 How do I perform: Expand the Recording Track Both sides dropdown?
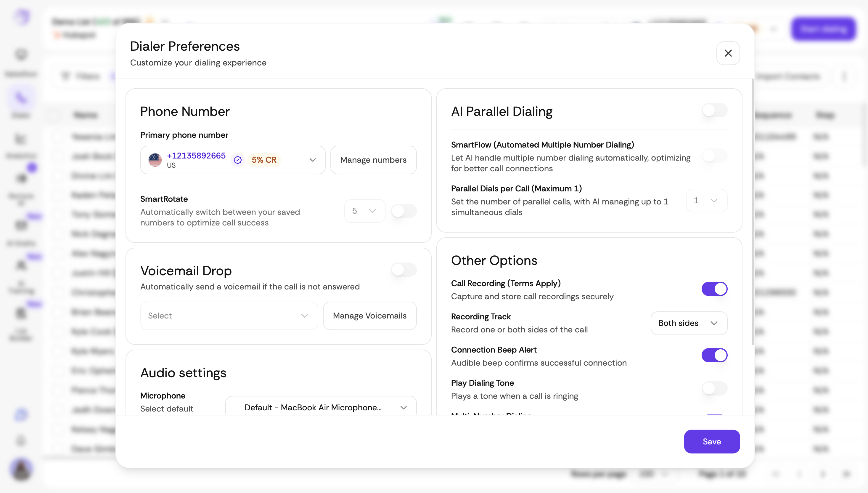[689, 323]
